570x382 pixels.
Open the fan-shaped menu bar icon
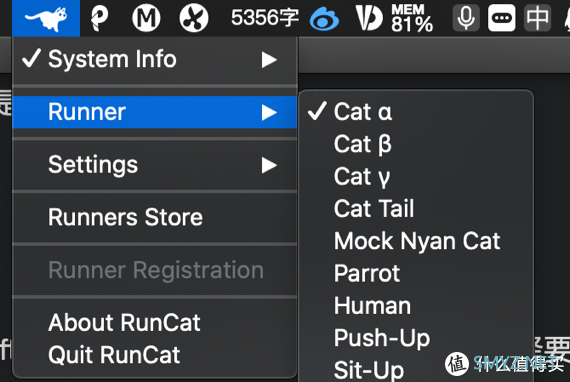194,18
